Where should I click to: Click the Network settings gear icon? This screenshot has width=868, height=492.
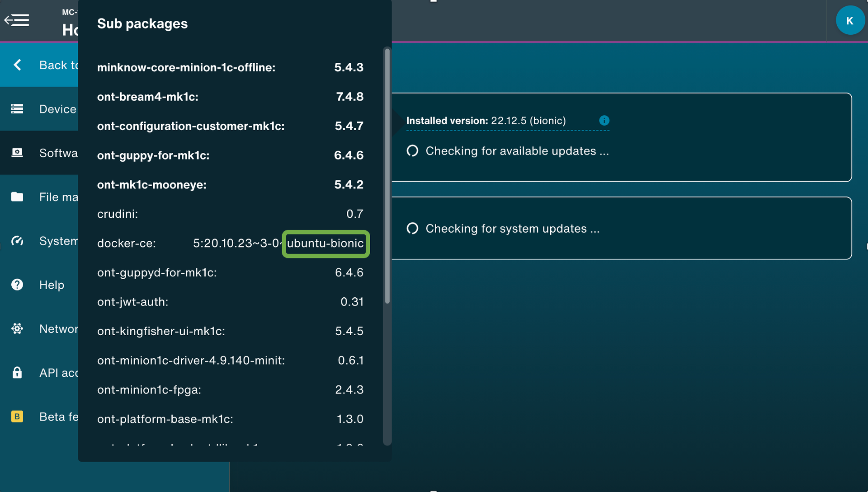coord(17,328)
